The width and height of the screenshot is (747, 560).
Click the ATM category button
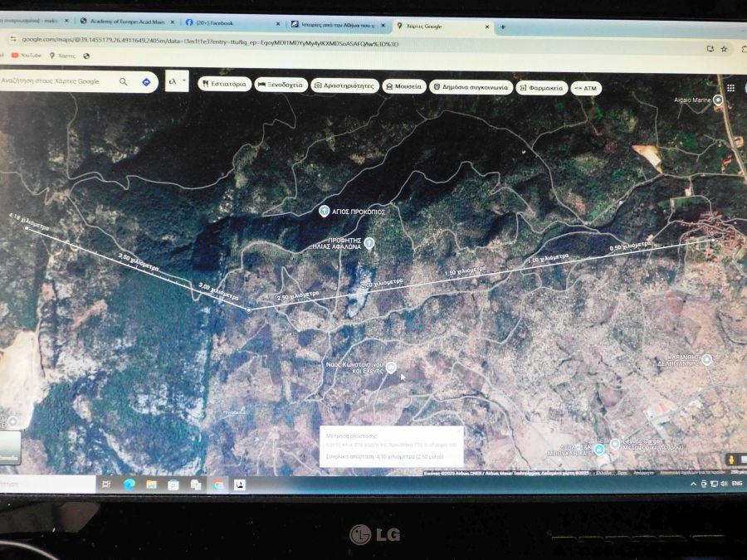[x=586, y=88]
